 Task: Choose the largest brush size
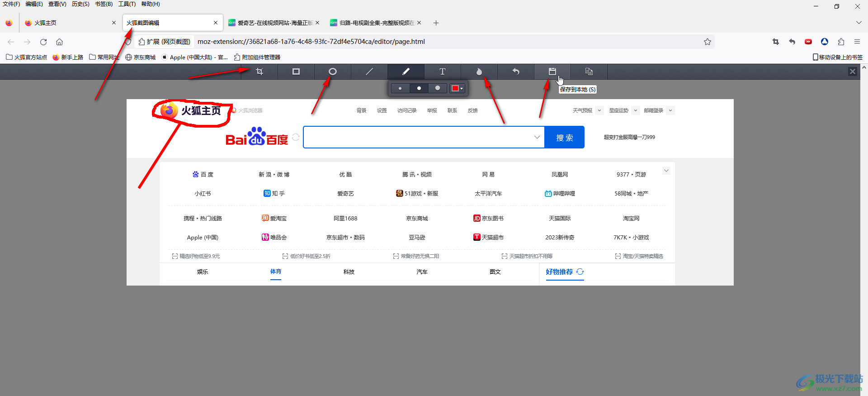pyautogui.click(x=438, y=88)
